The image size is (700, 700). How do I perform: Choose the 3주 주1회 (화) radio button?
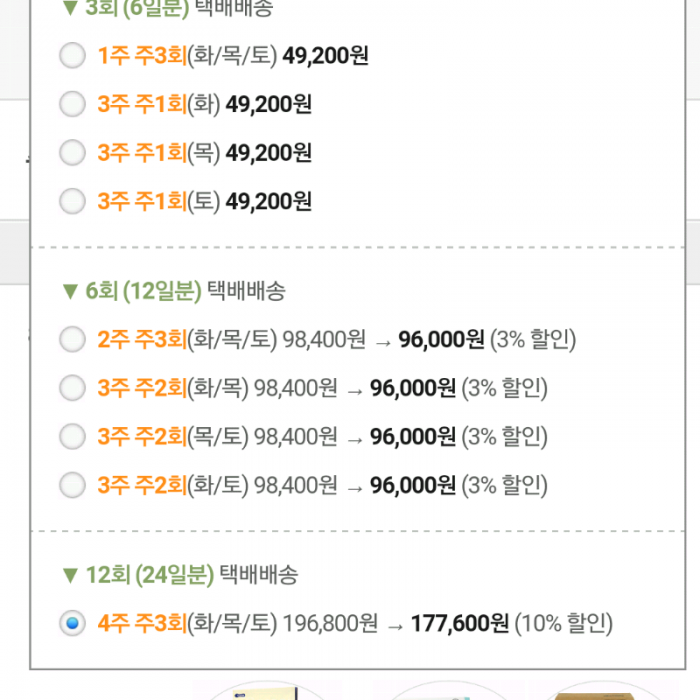tap(73, 104)
